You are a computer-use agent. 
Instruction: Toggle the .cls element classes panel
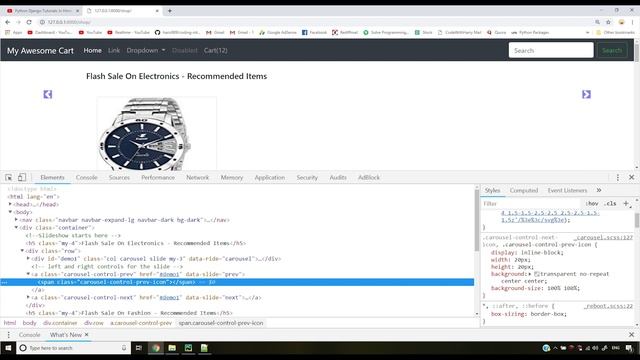click(610, 203)
